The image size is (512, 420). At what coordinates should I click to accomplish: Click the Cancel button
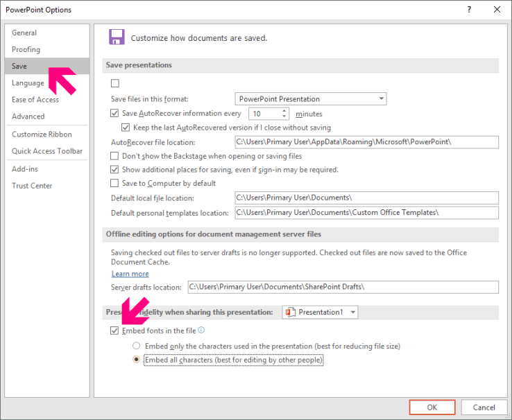pyautogui.click(x=484, y=408)
